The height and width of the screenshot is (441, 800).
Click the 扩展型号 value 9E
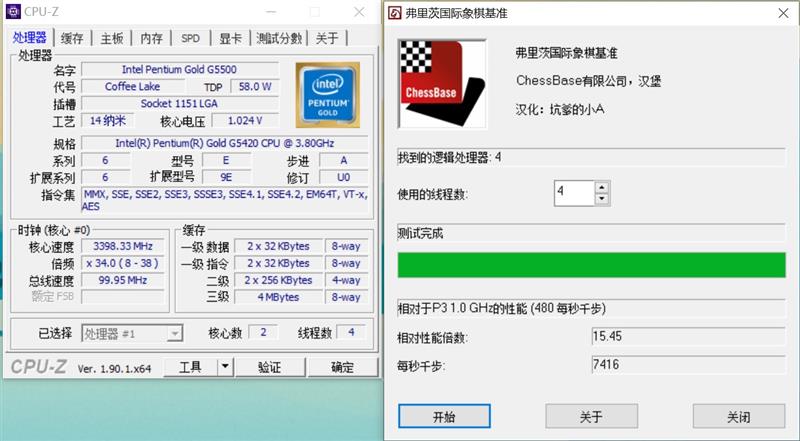[226, 177]
